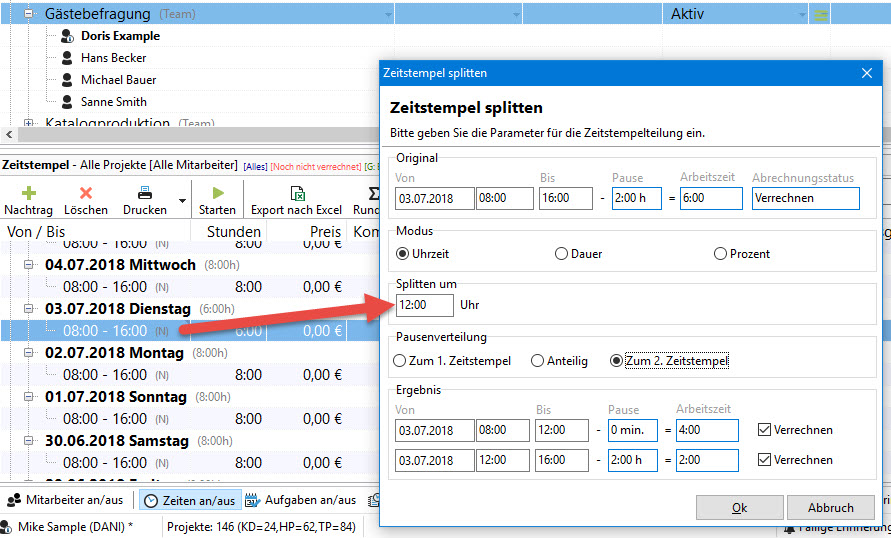Uncheck first Verrechnen checkbox in Ergebnis
The height and width of the screenshot is (538, 891).
pyautogui.click(x=764, y=429)
